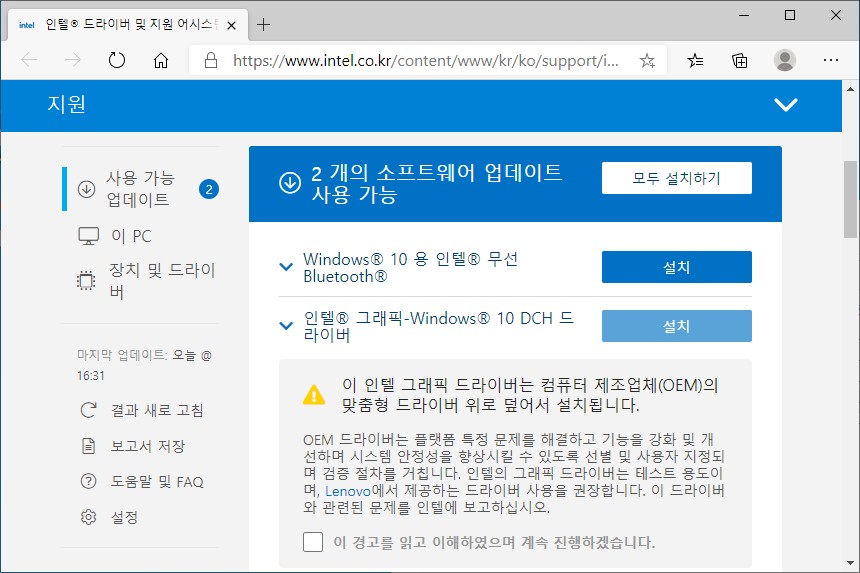
Task: Select the 인텔 드라이버 및 지원 어시스턴트 browser tab
Action: coord(128,25)
